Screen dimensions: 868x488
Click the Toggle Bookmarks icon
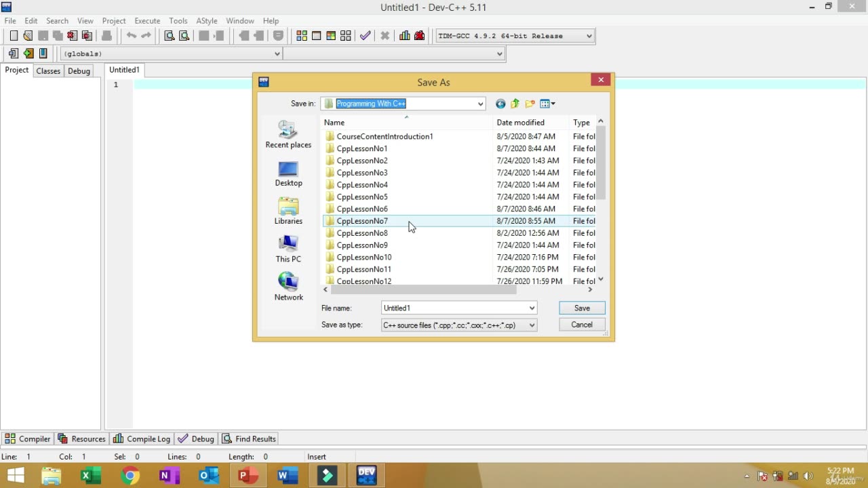[x=43, y=54]
